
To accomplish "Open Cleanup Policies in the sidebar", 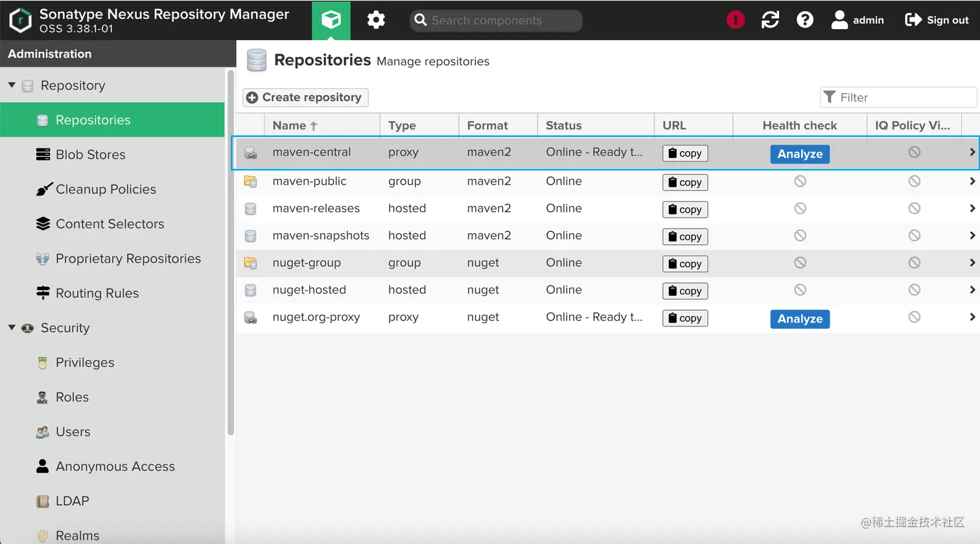I will [x=112, y=189].
